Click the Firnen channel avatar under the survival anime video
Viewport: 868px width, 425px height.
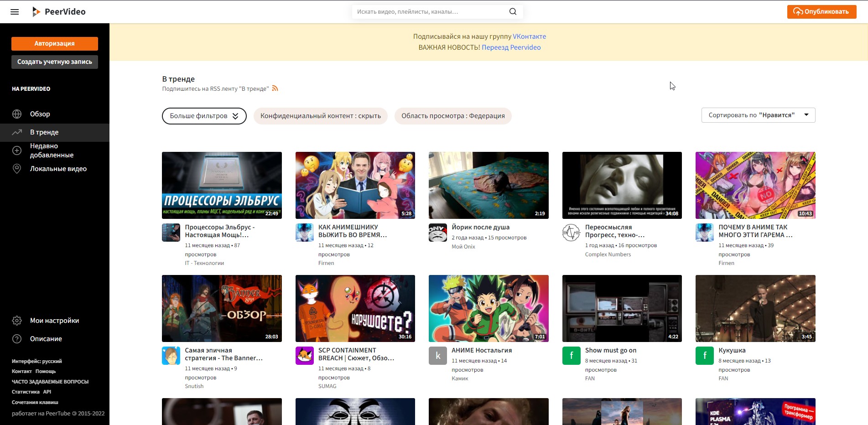tap(304, 233)
